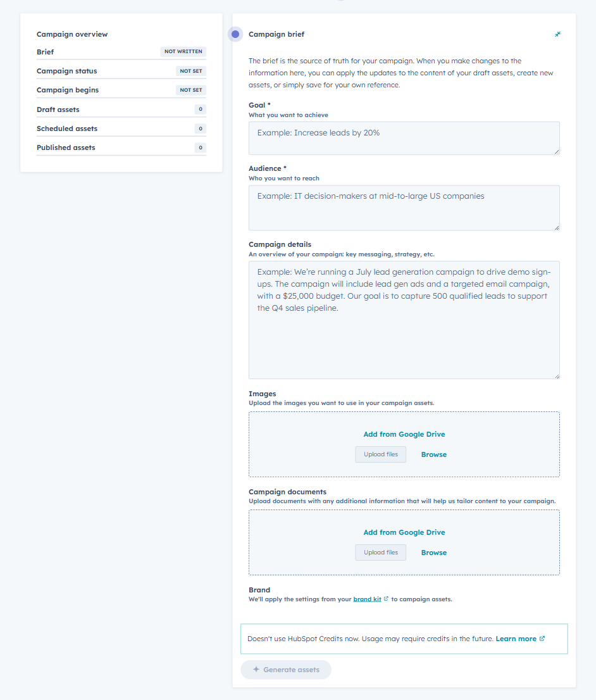Click Upload files under Images
The height and width of the screenshot is (700, 596).
click(x=380, y=454)
